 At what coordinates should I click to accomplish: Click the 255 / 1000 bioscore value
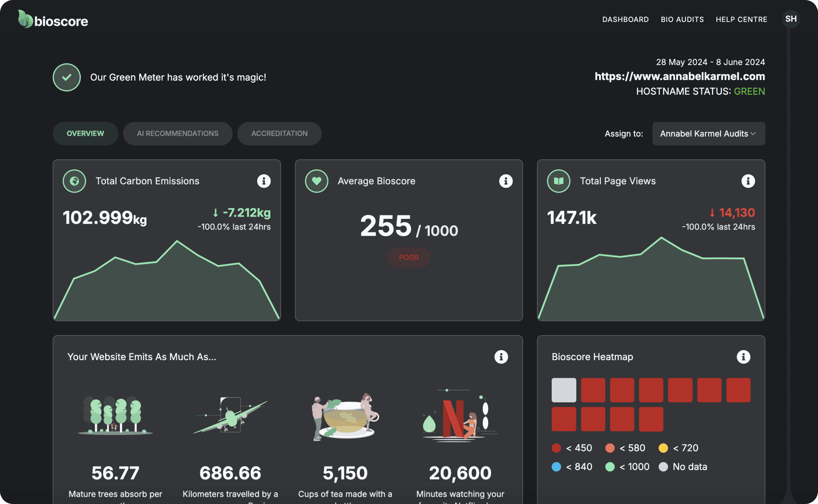409,227
